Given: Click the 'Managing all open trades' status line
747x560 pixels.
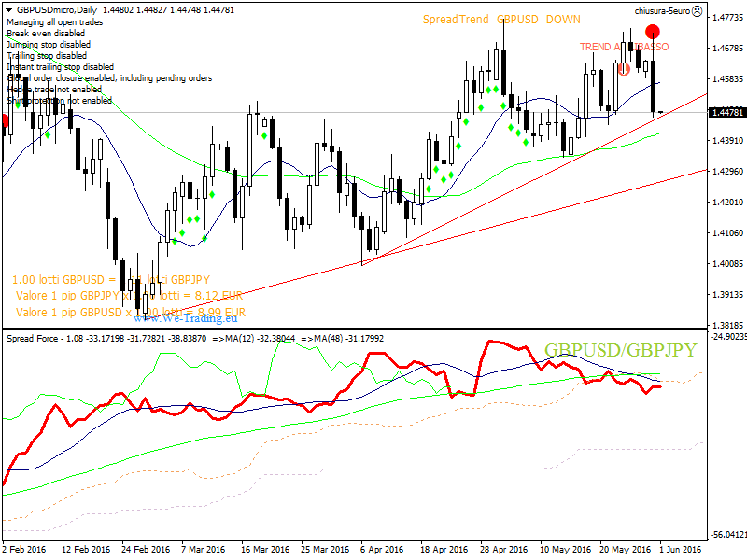Looking at the screenshot, I should pyautogui.click(x=54, y=21).
